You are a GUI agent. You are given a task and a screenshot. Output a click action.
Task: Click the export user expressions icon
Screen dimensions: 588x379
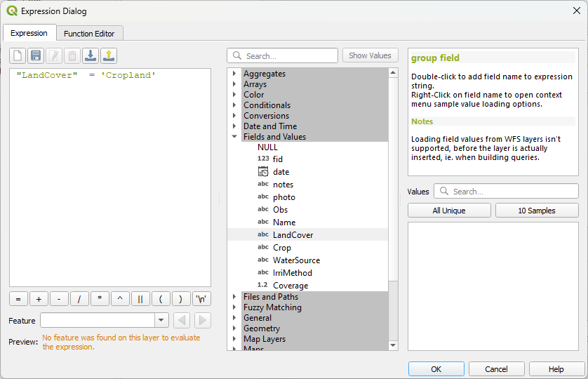coord(109,55)
